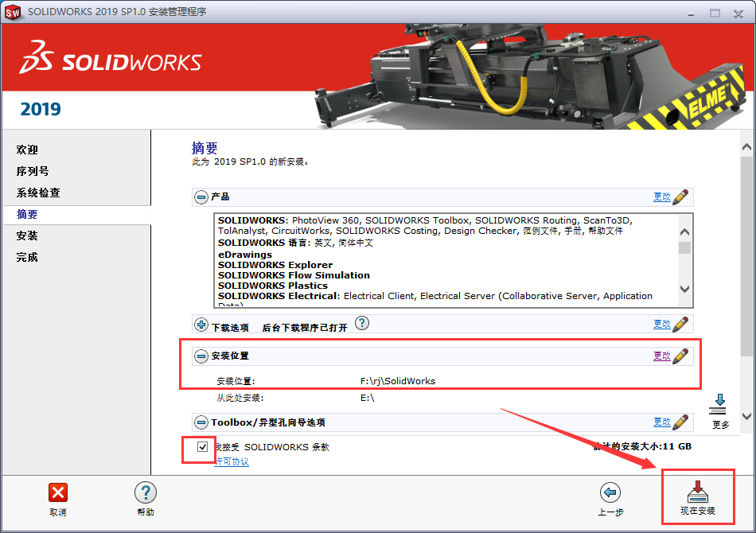Click the install path F:\rj\SolidWorks text
Screen dimensions: 756x533
[x=398, y=381]
